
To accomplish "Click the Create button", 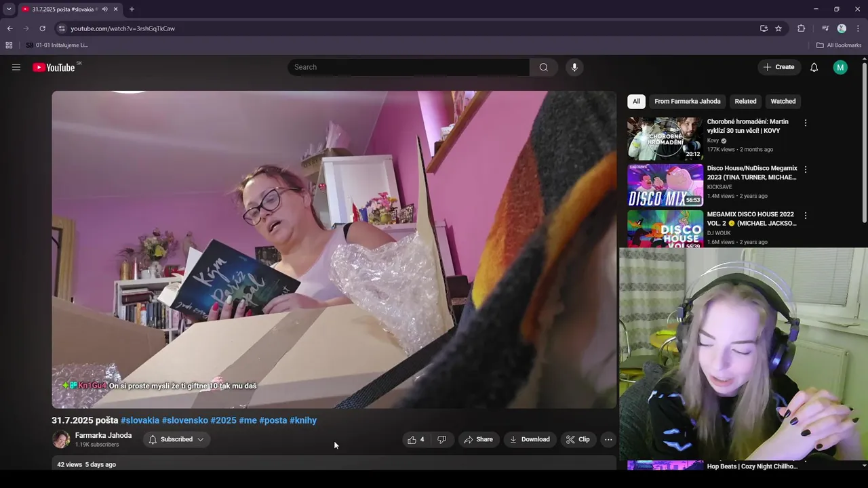I will point(778,67).
